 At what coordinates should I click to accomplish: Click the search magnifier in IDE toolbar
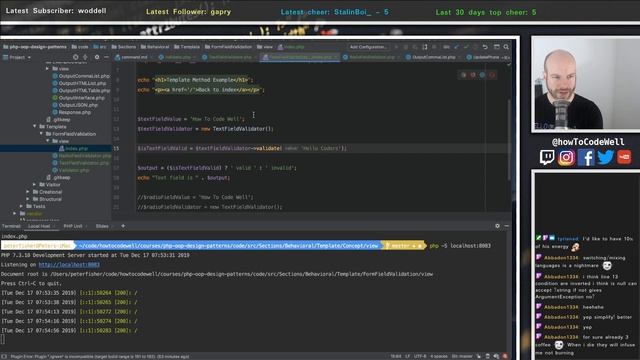[506, 47]
